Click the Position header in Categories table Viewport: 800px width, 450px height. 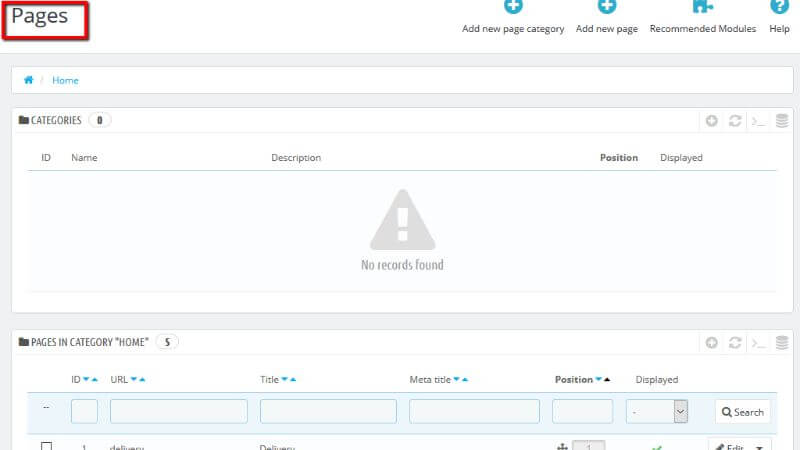[x=618, y=158]
